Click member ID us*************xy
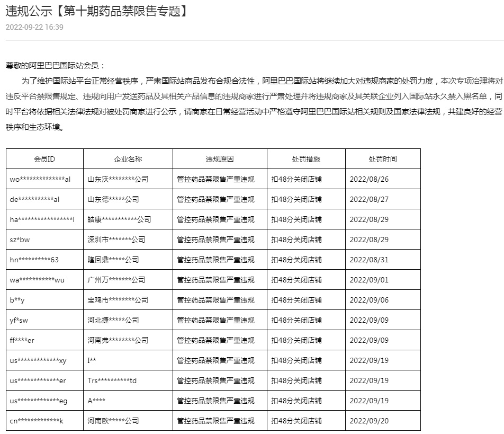 [38, 360]
